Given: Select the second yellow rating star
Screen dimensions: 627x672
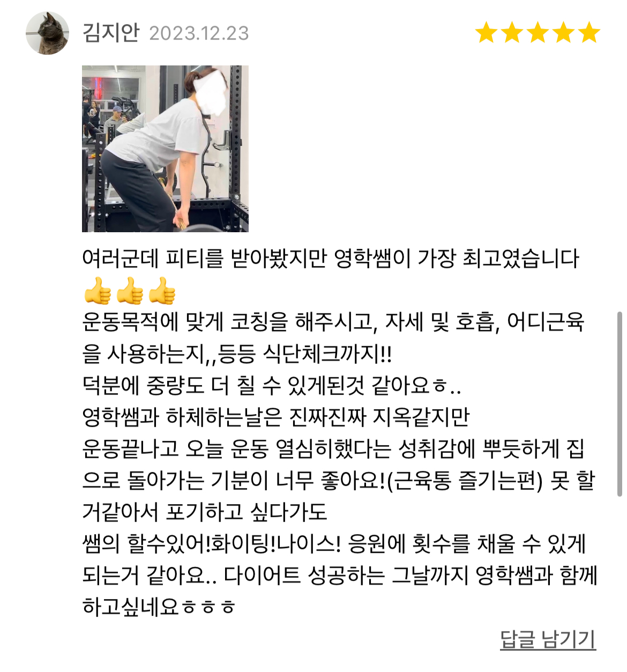Looking at the screenshot, I should coord(512,33).
